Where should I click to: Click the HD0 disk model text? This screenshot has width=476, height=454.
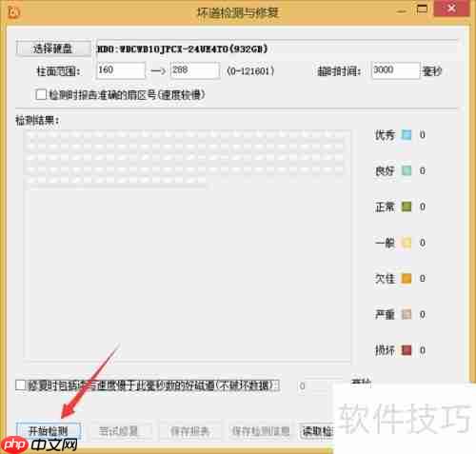(x=182, y=49)
